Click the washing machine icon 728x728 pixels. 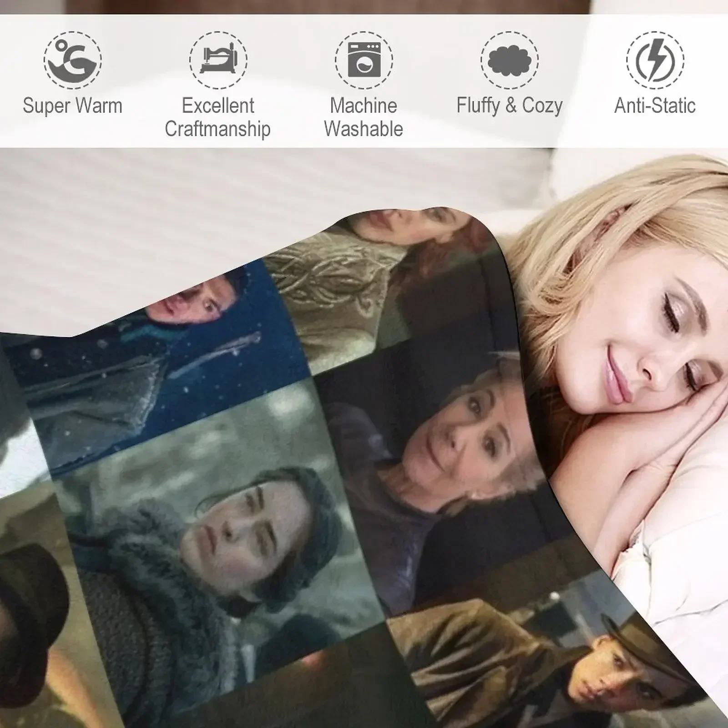pyautogui.click(x=364, y=60)
